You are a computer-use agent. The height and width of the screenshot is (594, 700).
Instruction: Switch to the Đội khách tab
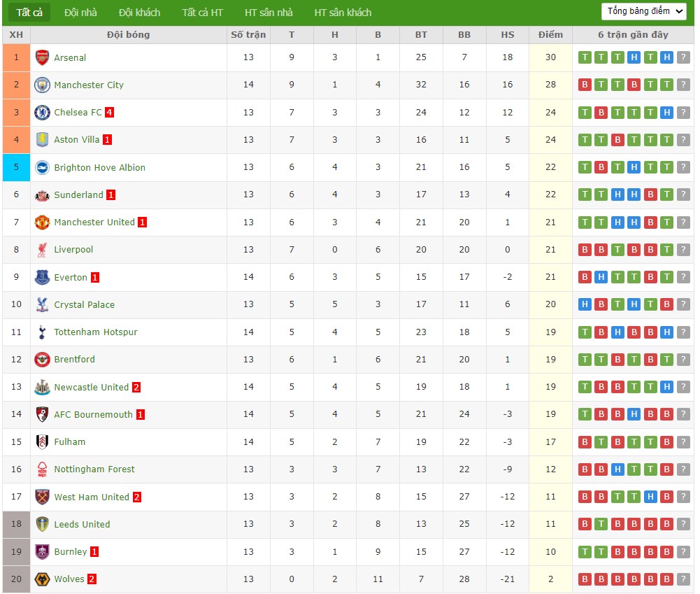(x=139, y=13)
